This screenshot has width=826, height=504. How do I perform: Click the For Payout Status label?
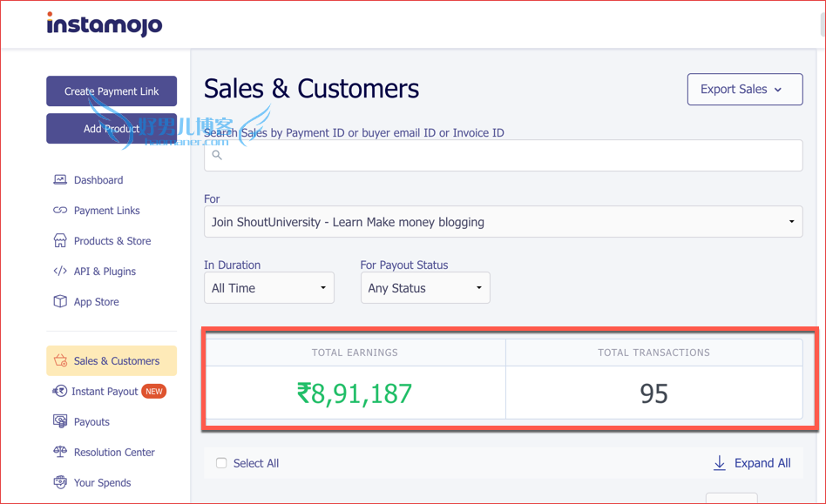click(x=404, y=265)
